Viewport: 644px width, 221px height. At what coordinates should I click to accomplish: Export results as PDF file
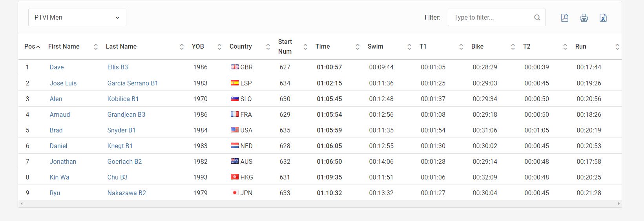click(564, 18)
